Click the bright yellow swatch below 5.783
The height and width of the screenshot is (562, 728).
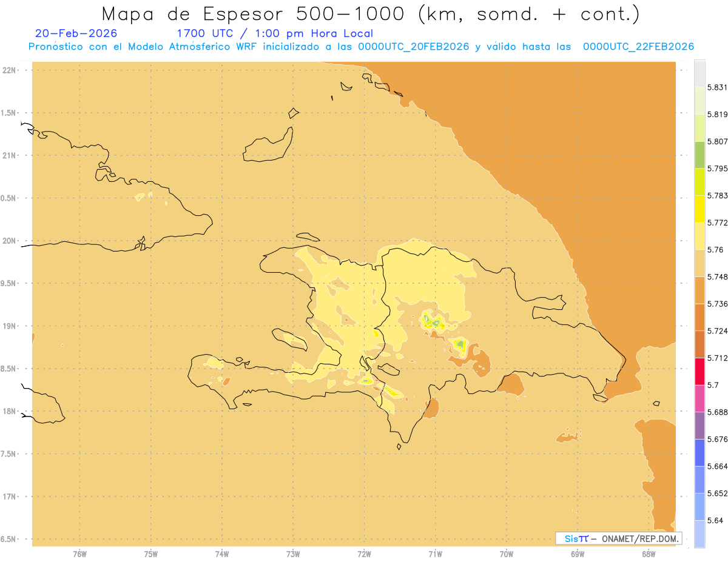tap(699, 209)
